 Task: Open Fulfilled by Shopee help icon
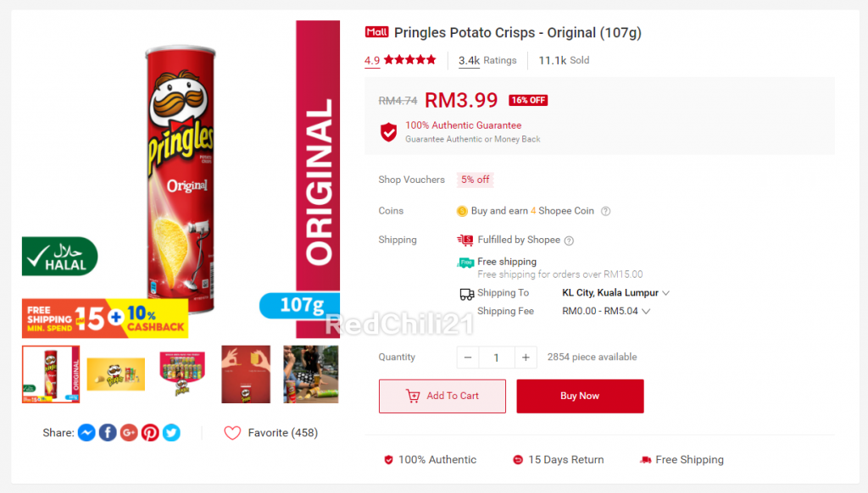(569, 240)
